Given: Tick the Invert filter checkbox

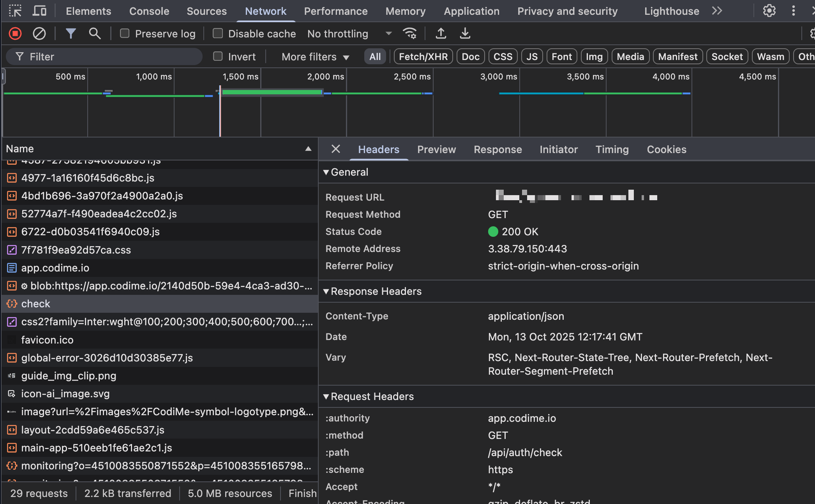Looking at the screenshot, I should pyautogui.click(x=218, y=57).
